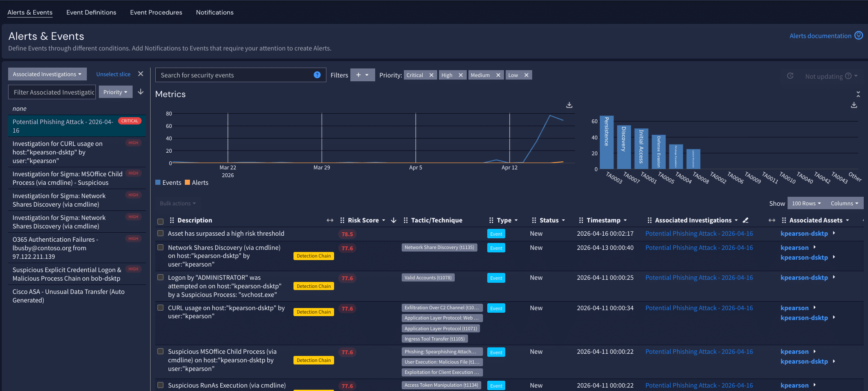This screenshot has width=868, height=391.
Task: Download the tactics bar chart
Action: point(854,105)
